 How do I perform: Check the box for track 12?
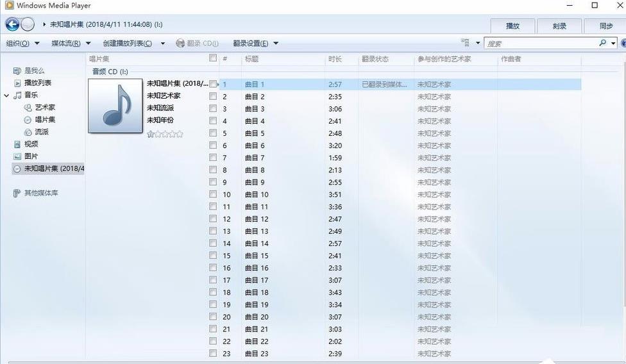[x=213, y=219]
